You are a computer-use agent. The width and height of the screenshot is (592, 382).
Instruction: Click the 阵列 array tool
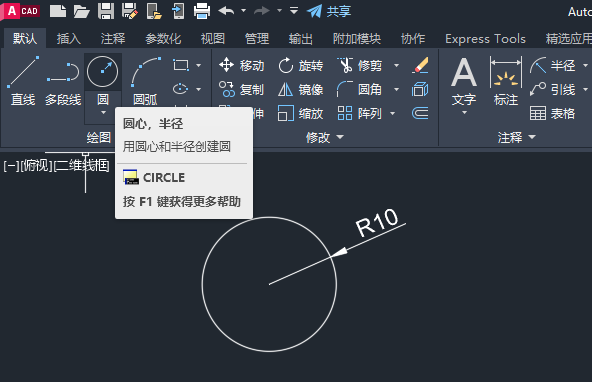coord(360,113)
